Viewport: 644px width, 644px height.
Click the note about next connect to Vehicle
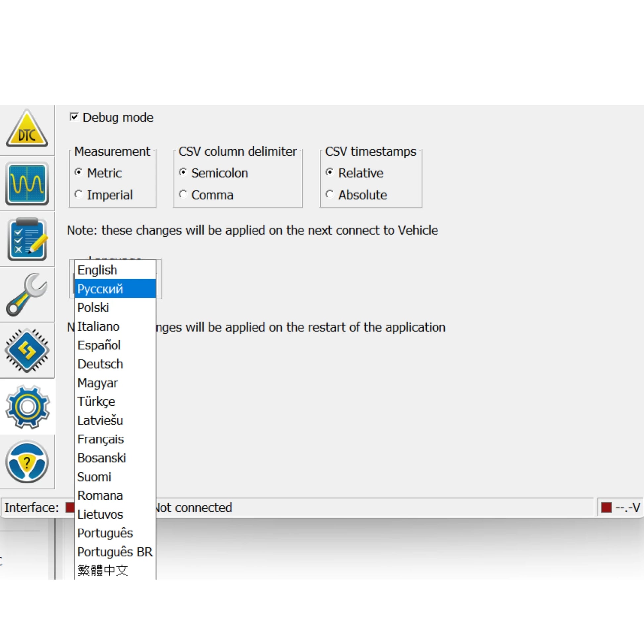[252, 230]
